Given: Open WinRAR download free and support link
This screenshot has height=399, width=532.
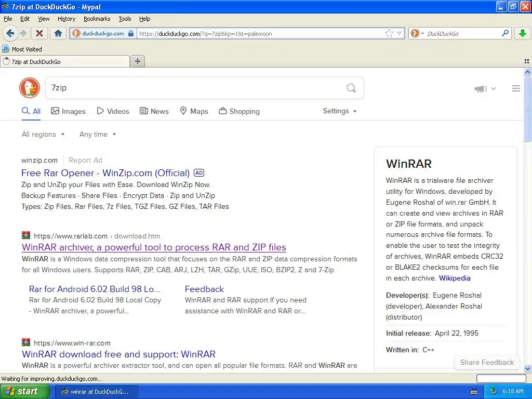Looking at the screenshot, I should (118, 354).
